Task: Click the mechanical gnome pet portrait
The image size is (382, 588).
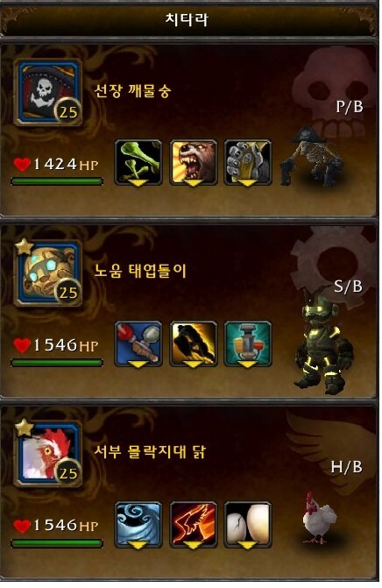Action: [48, 273]
